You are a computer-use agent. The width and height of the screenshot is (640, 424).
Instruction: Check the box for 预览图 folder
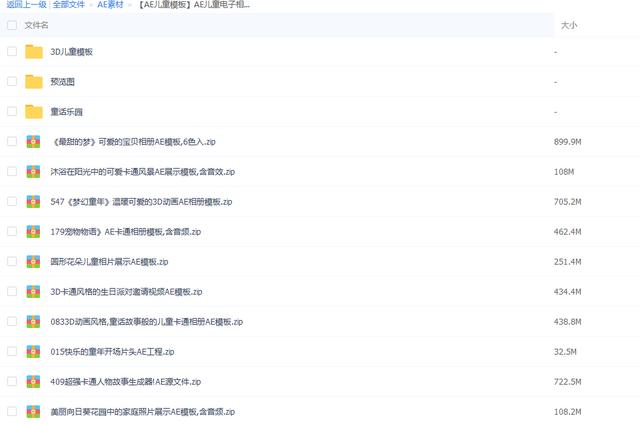[x=12, y=81]
